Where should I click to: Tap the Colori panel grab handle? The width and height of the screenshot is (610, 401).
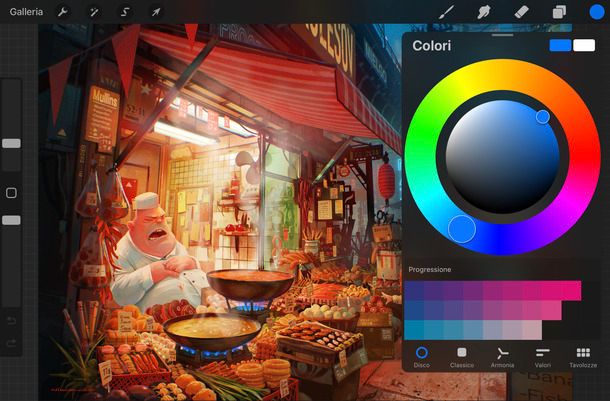click(502, 35)
